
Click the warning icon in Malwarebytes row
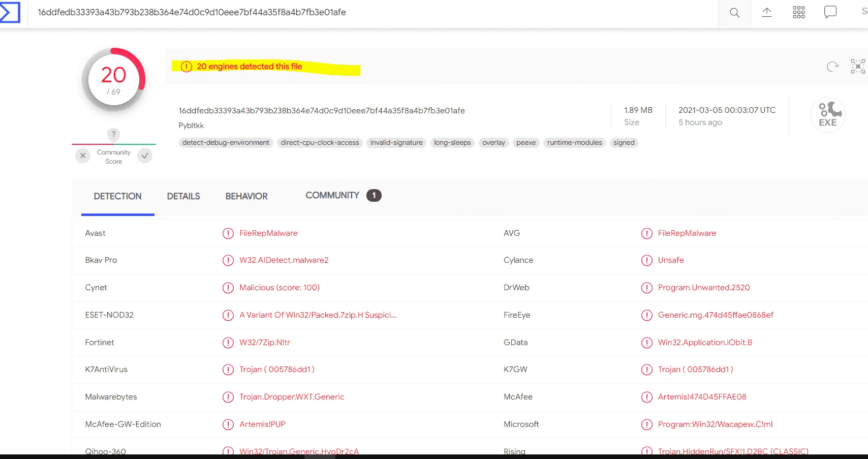(x=228, y=397)
